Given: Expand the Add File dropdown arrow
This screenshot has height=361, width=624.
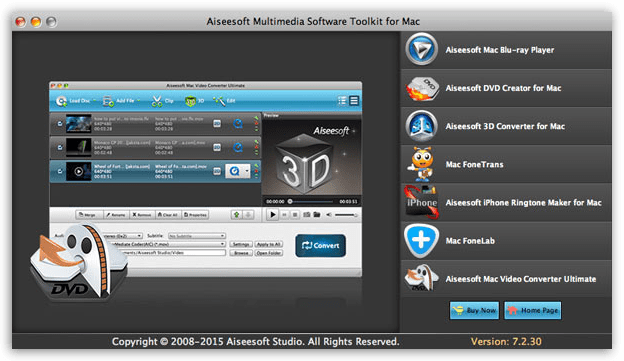Looking at the screenshot, I should [x=138, y=101].
